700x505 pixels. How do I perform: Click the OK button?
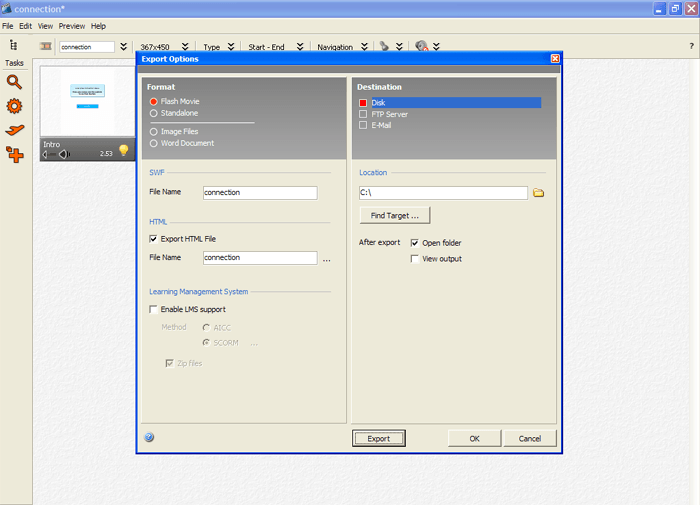click(475, 438)
